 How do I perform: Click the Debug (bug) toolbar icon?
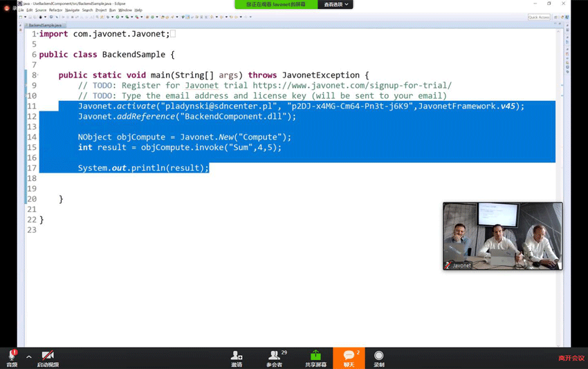108,17
